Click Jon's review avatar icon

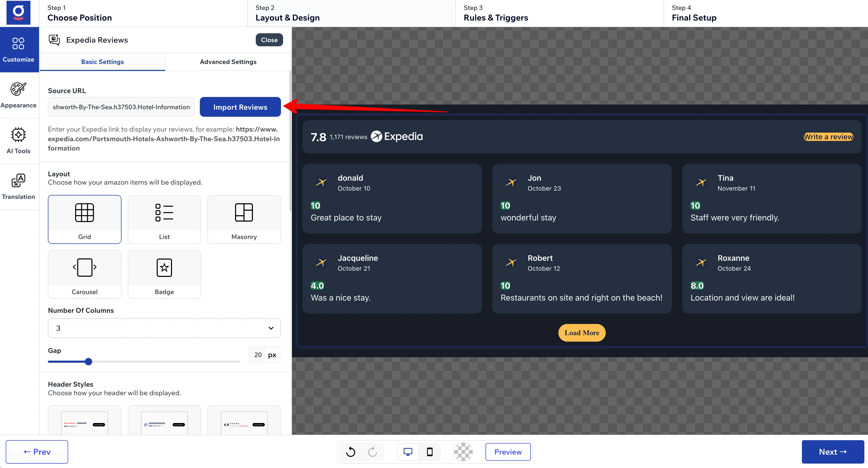pos(511,182)
